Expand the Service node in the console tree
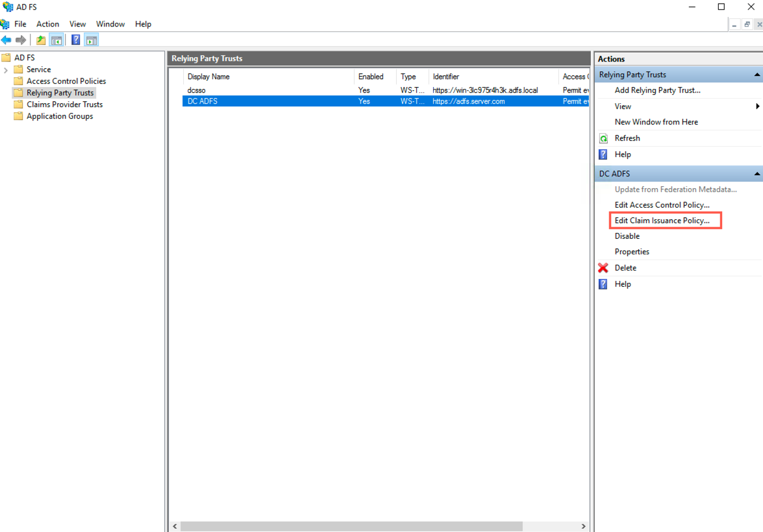 coord(5,69)
